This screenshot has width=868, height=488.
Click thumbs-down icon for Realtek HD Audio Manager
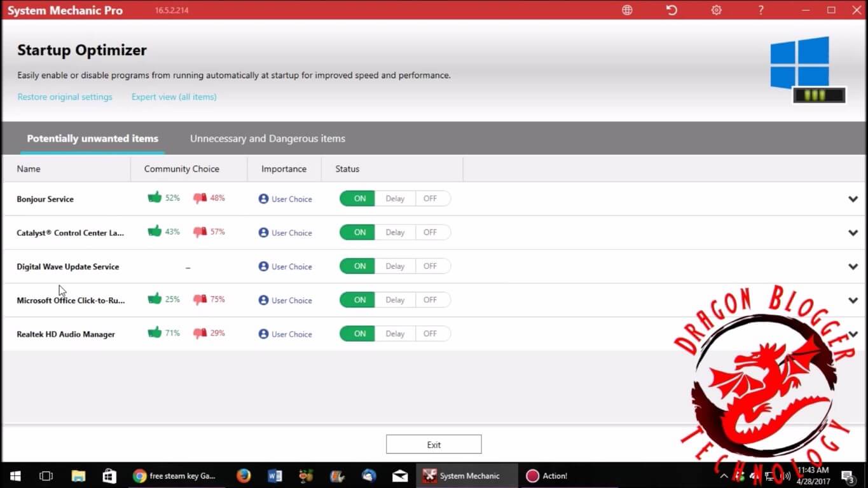tap(200, 333)
